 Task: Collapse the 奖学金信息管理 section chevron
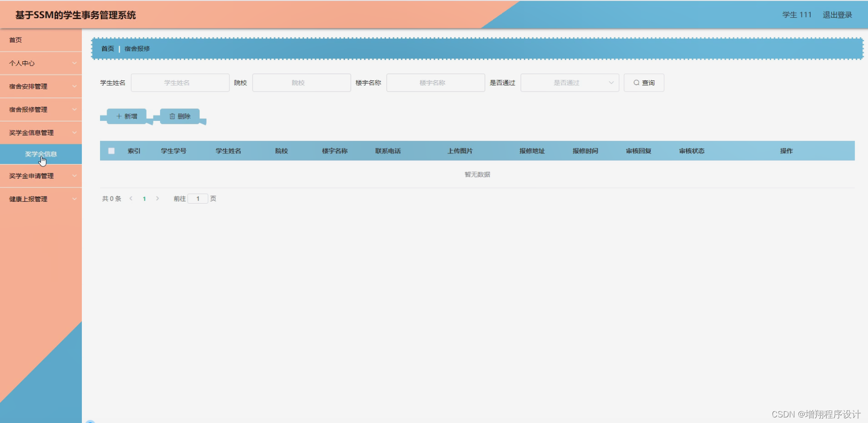click(75, 132)
